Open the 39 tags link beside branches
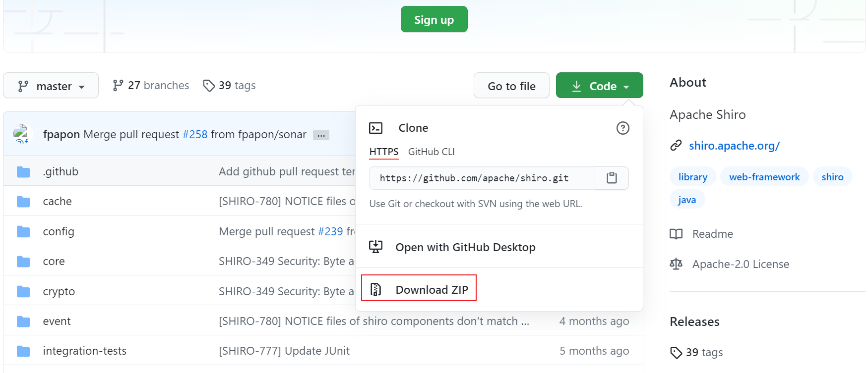 (x=229, y=85)
